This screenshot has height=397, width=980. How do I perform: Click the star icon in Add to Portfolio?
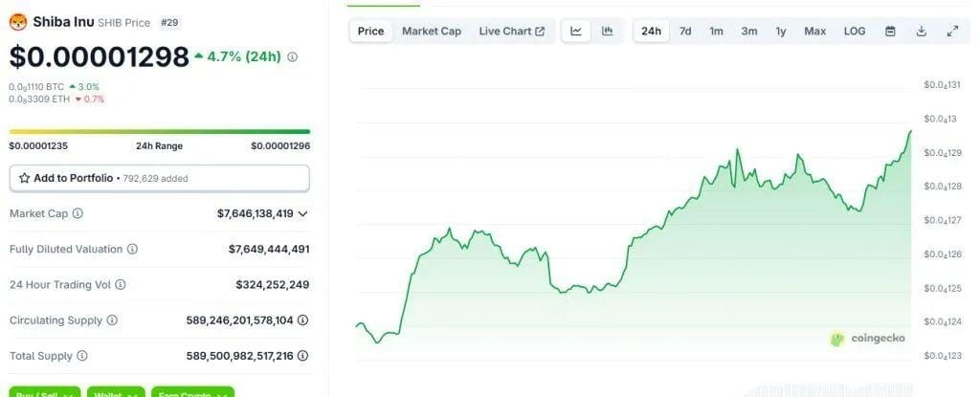[24, 178]
